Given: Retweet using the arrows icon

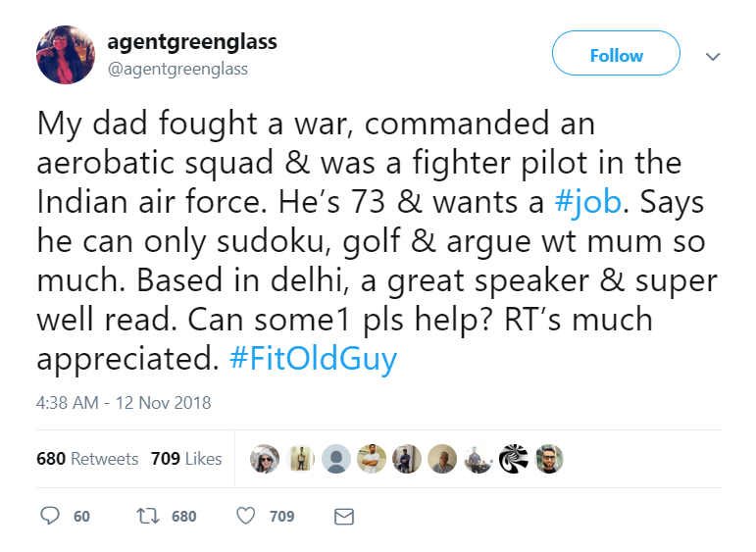Looking at the screenshot, I should click(146, 516).
